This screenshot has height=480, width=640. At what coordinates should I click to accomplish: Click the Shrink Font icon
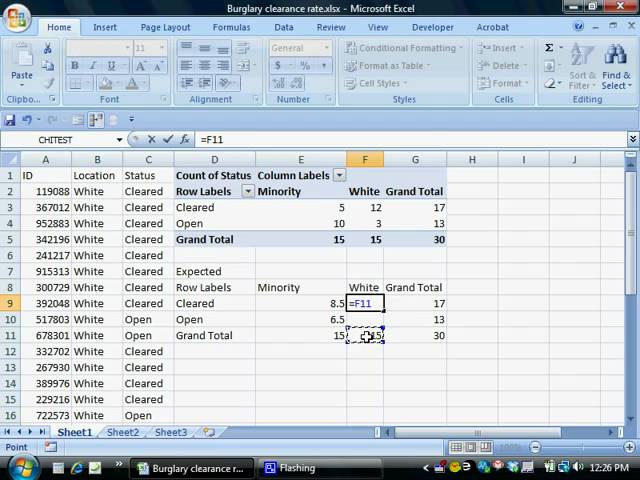[x=158, y=66]
